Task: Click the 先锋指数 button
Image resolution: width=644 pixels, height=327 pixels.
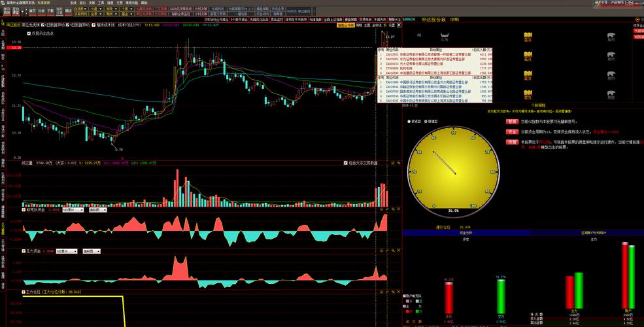Action: coord(315,20)
